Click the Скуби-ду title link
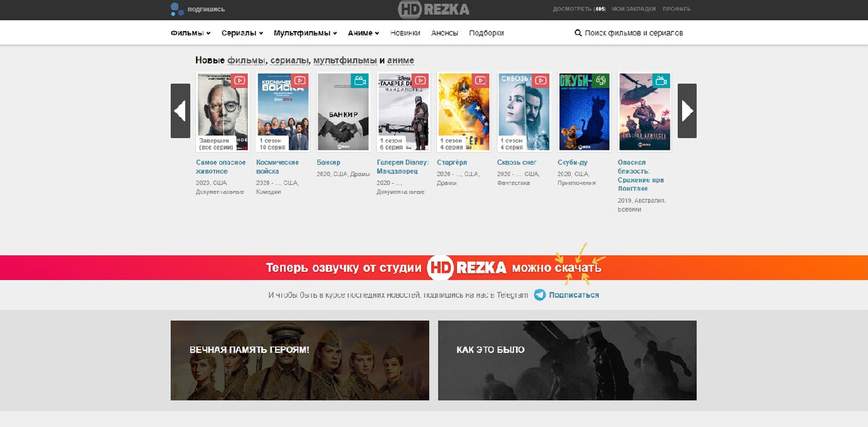The width and height of the screenshot is (868, 427). coord(573,163)
